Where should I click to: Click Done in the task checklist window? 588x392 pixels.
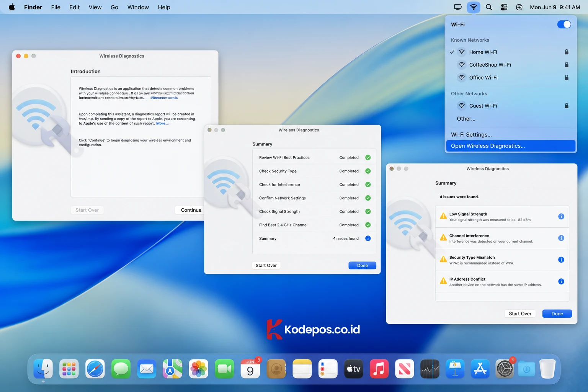coord(362,265)
